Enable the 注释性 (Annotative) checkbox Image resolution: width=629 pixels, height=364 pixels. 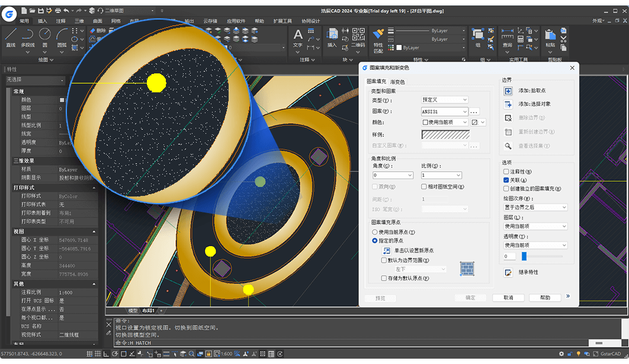pyautogui.click(x=507, y=170)
